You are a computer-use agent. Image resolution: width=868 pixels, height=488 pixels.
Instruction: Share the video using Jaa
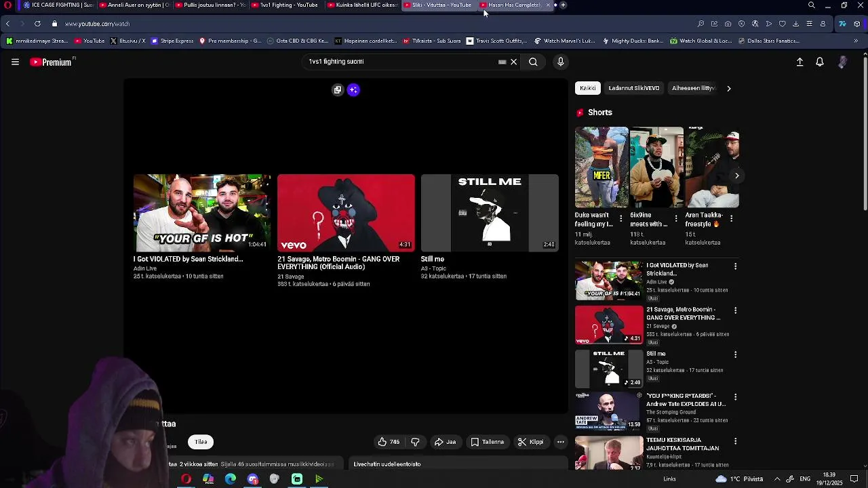point(445,442)
